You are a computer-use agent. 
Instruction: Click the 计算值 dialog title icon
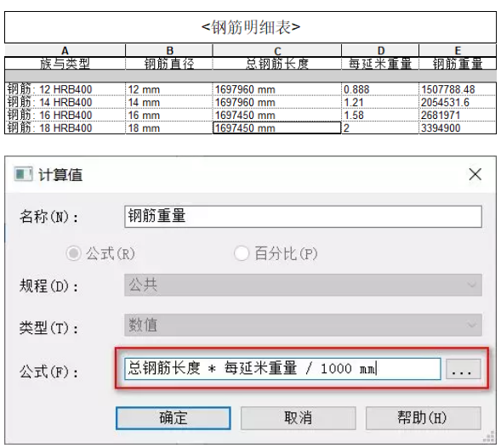click(23, 174)
